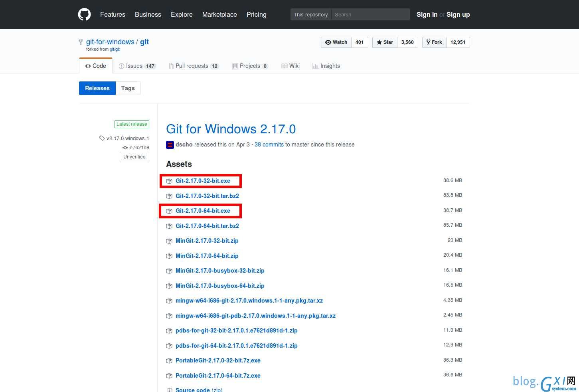Click the Watch button
The width and height of the screenshot is (579, 392).
click(336, 42)
